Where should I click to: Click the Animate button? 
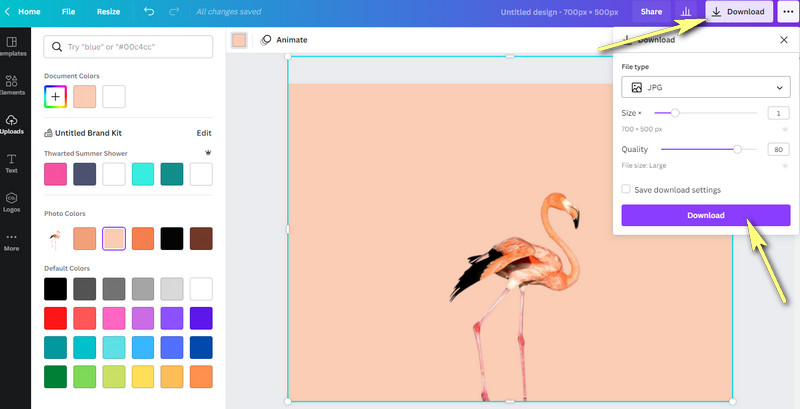coord(284,40)
